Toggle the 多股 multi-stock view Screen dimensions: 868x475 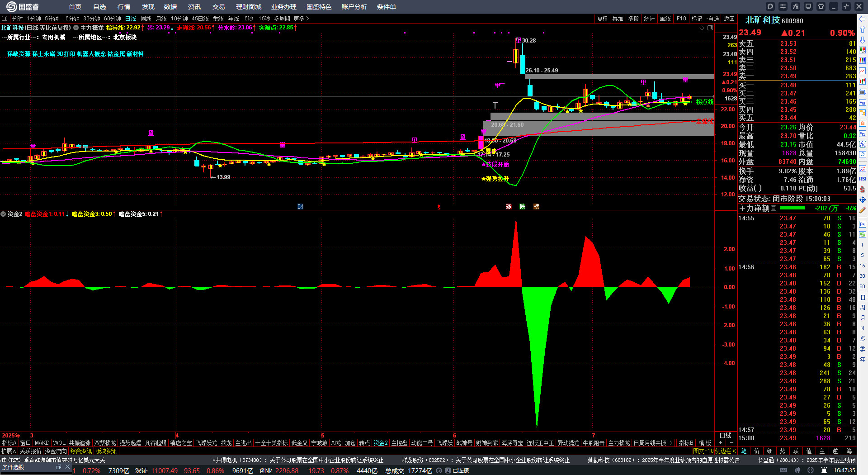(634, 19)
